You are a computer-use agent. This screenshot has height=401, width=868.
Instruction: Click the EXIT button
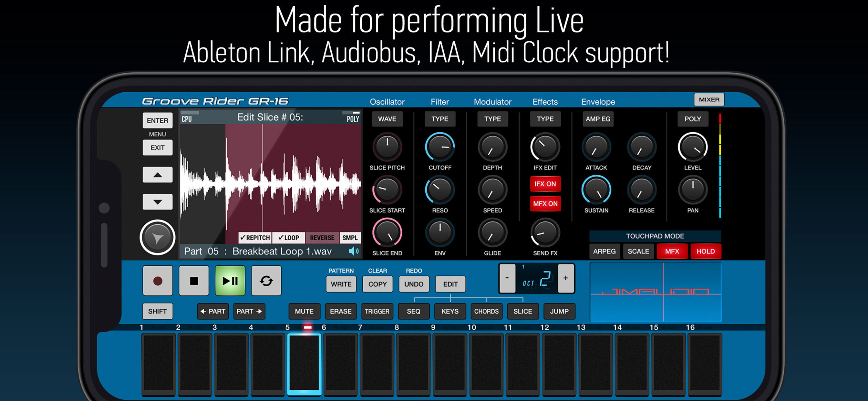pyautogui.click(x=157, y=148)
